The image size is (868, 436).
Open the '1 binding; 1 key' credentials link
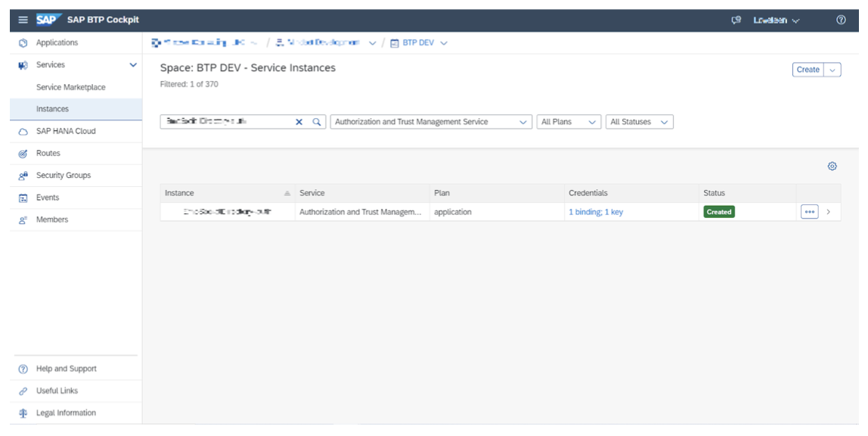click(596, 212)
